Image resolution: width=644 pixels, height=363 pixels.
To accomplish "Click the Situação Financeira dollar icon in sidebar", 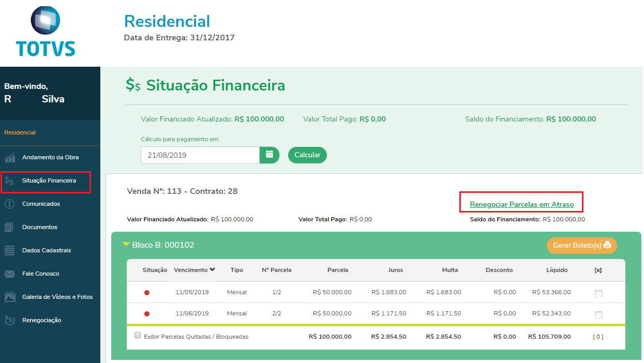I will pos(9,180).
